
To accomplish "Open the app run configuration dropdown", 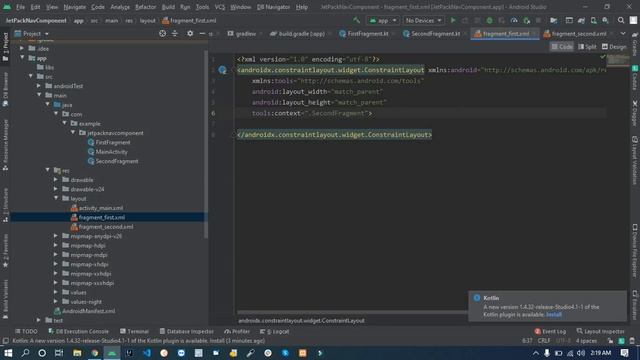I will coord(383,20).
